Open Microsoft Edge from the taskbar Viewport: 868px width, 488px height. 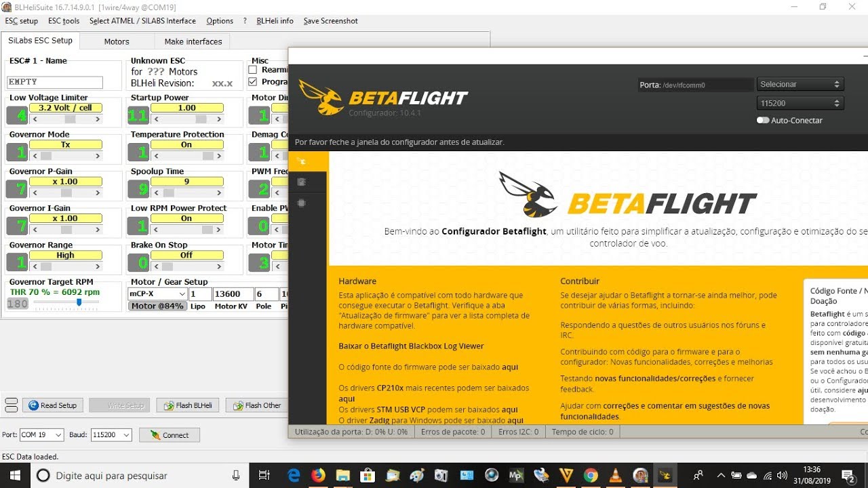coord(294,475)
